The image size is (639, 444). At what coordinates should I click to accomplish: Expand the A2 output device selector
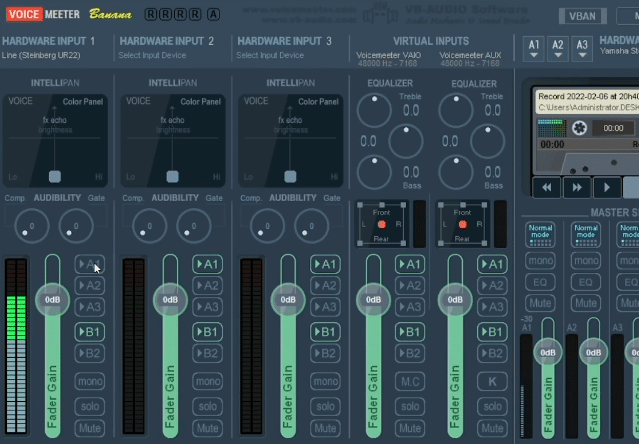[x=558, y=46]
